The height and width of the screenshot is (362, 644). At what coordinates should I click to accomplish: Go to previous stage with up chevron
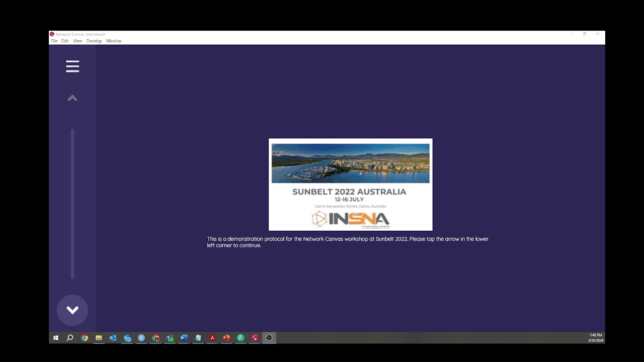[72, 98]
